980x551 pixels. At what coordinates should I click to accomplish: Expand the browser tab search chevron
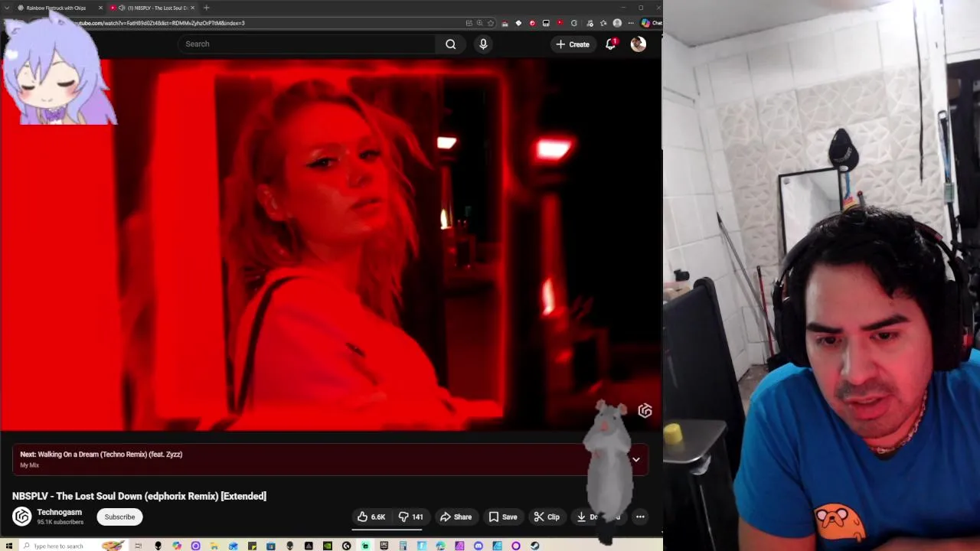7,8
